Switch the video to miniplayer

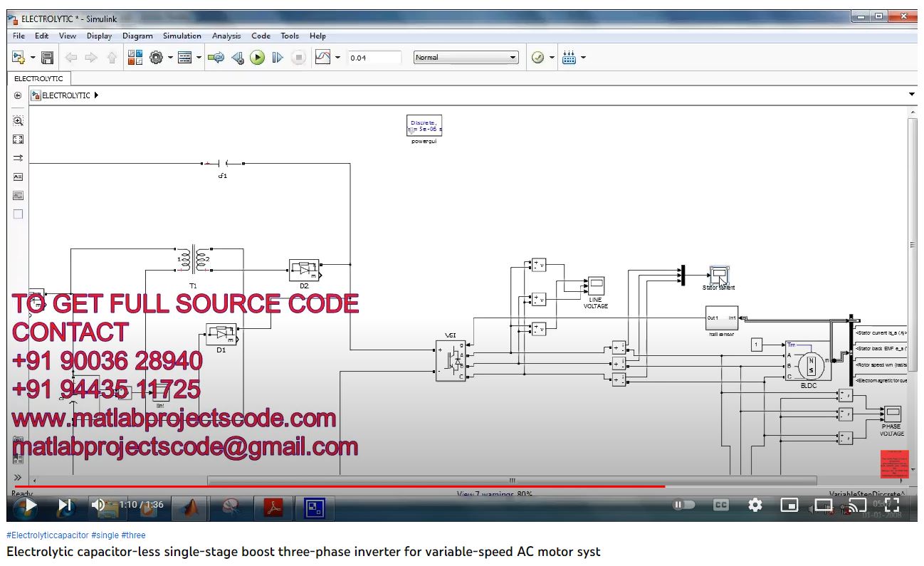[x=789, y=505]
